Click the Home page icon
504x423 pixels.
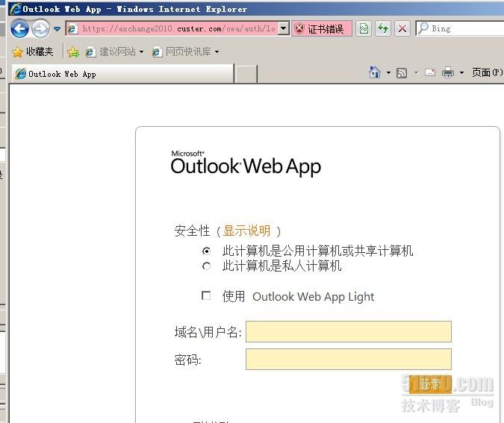tap(375, 72)
